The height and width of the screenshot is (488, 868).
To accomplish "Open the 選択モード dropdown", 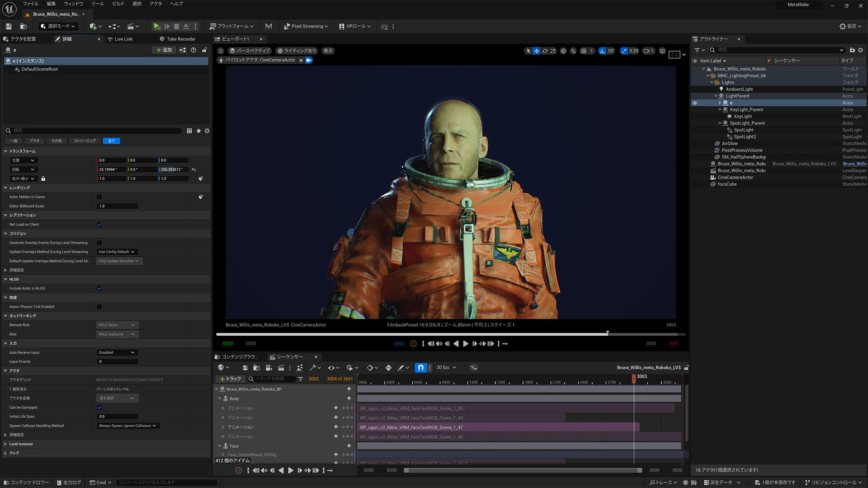I will click(58, 26).
